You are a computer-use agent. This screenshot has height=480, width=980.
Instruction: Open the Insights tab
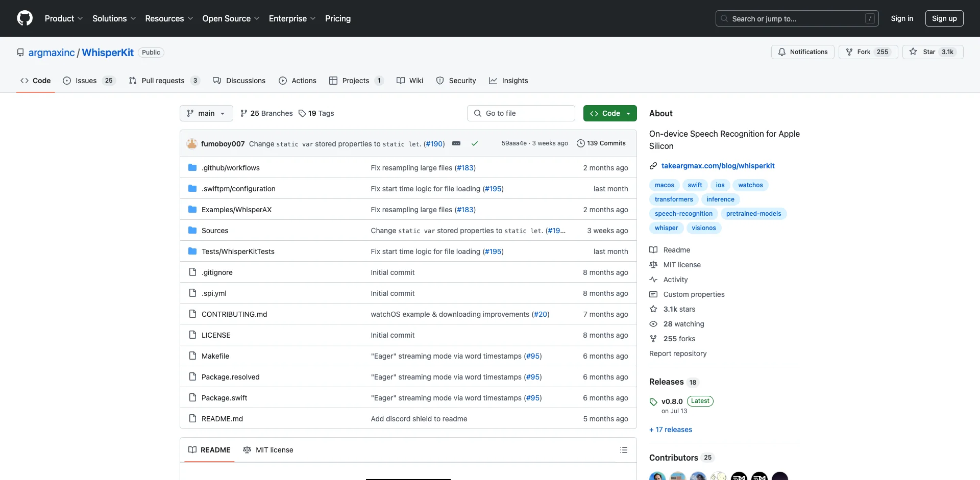click(508, 81)
